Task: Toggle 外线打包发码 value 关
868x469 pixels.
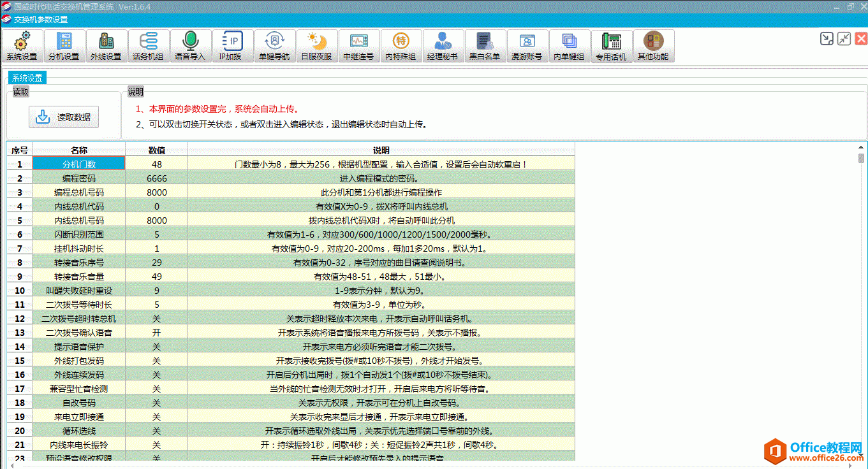Action: 156,361
